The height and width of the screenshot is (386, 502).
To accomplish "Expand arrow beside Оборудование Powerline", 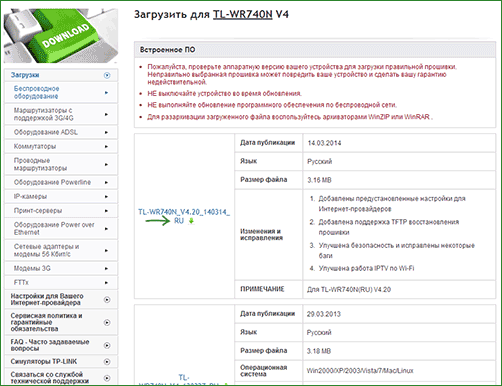I will tap(106, 182).
